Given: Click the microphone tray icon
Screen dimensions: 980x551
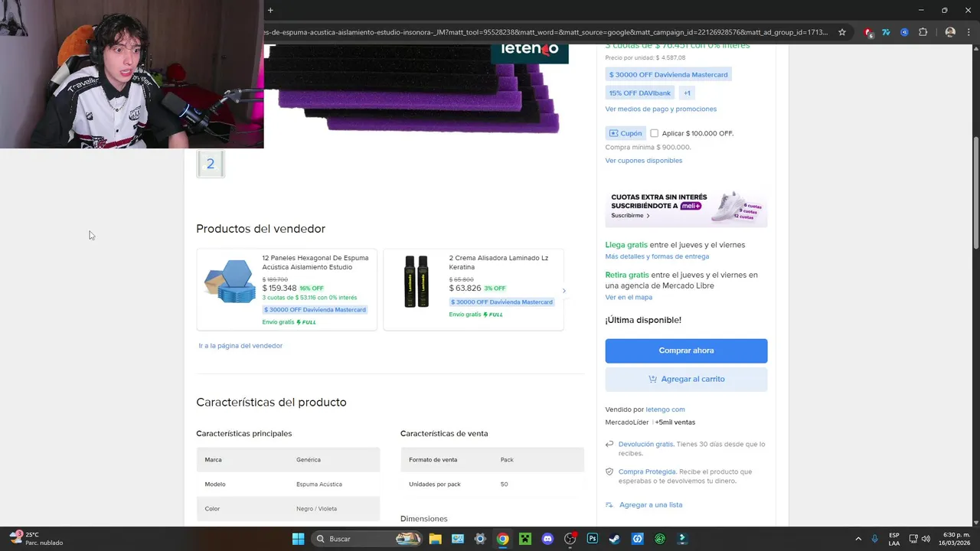Looking at the screenshot, I should [875, 539].
